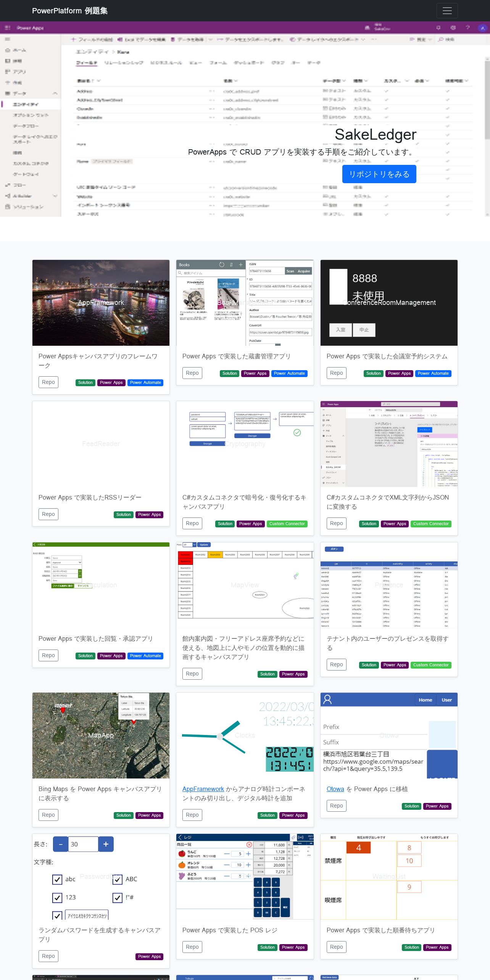Follow the Otowa link in the card description
Screen dimensions: 490x980
335,789
